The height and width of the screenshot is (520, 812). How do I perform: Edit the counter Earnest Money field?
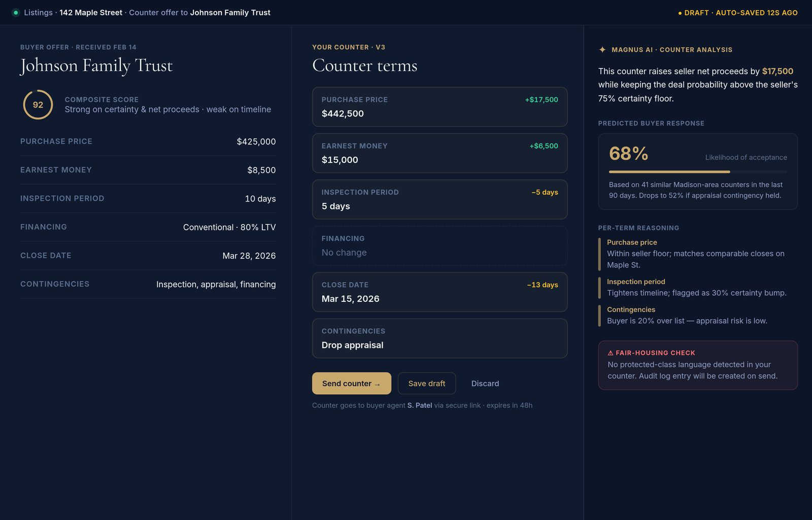pos(439,153)
